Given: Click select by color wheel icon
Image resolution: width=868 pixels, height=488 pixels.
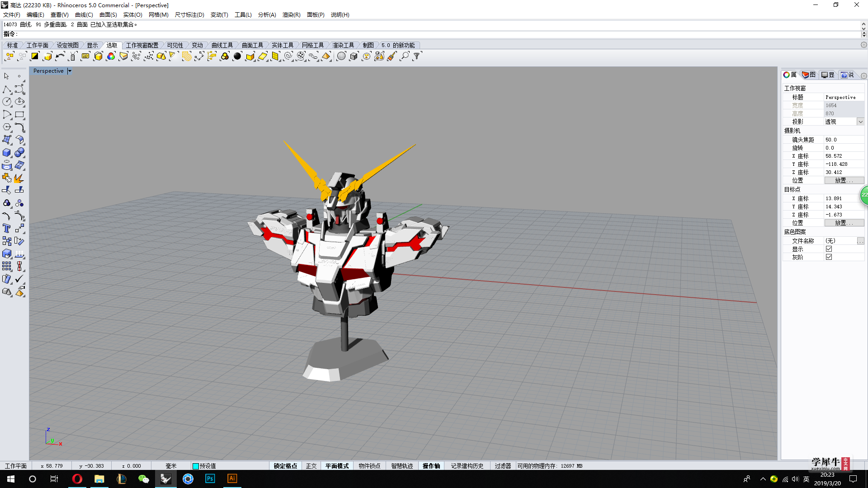Looking at the screenshot, I should pyautogui.click(x=111, y=56).
